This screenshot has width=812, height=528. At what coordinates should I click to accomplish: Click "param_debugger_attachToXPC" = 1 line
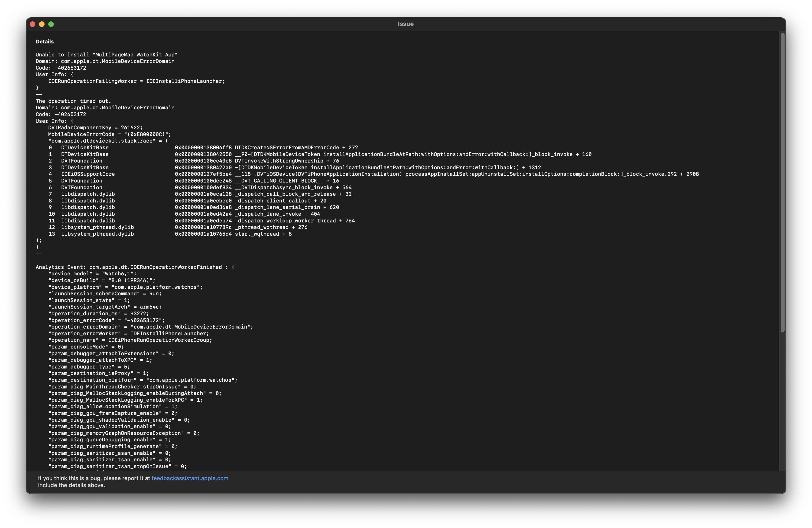point(100,360)
